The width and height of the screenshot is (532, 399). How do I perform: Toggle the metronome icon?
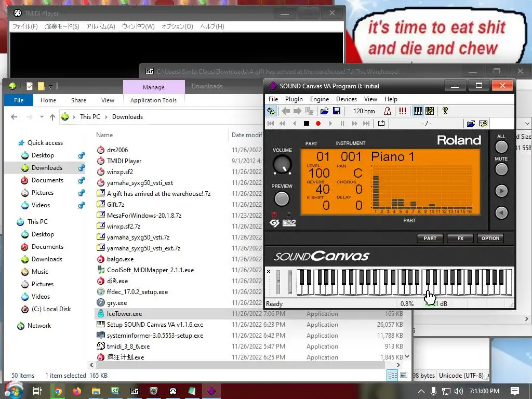coord(388,111)
